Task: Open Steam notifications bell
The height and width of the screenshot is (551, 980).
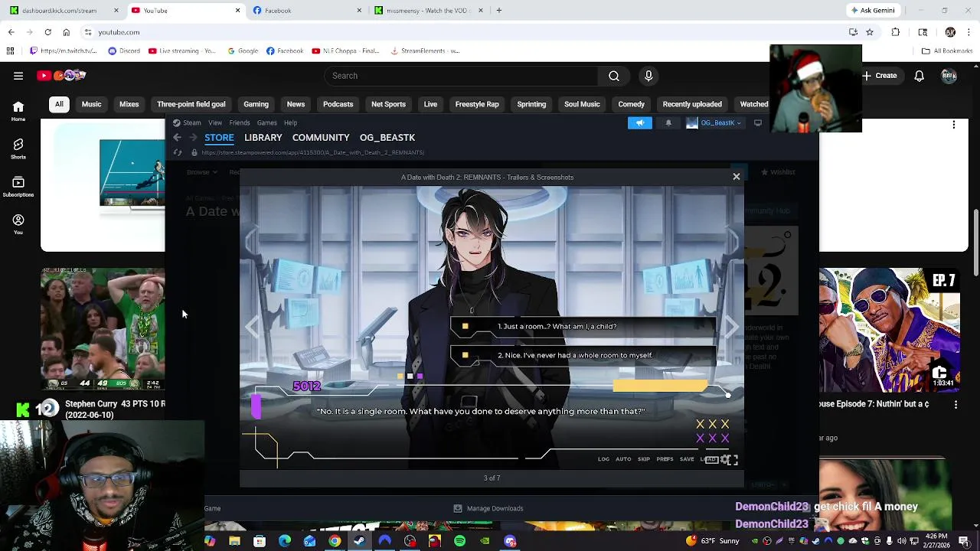Action: [668, 122]
